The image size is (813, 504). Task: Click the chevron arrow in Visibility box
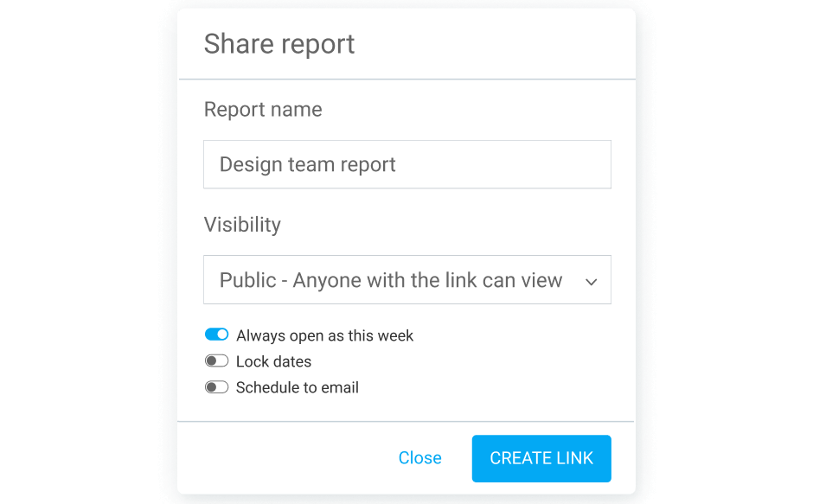[x=592, y=282]
